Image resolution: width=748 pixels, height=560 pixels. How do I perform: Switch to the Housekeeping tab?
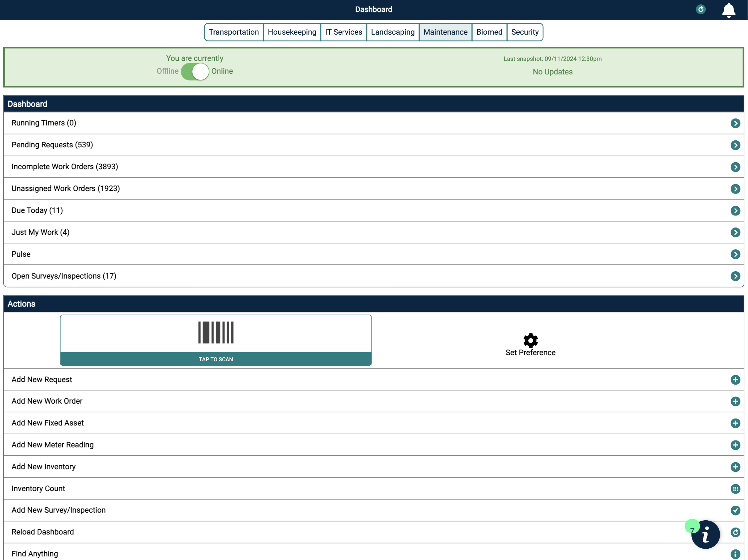292,32
